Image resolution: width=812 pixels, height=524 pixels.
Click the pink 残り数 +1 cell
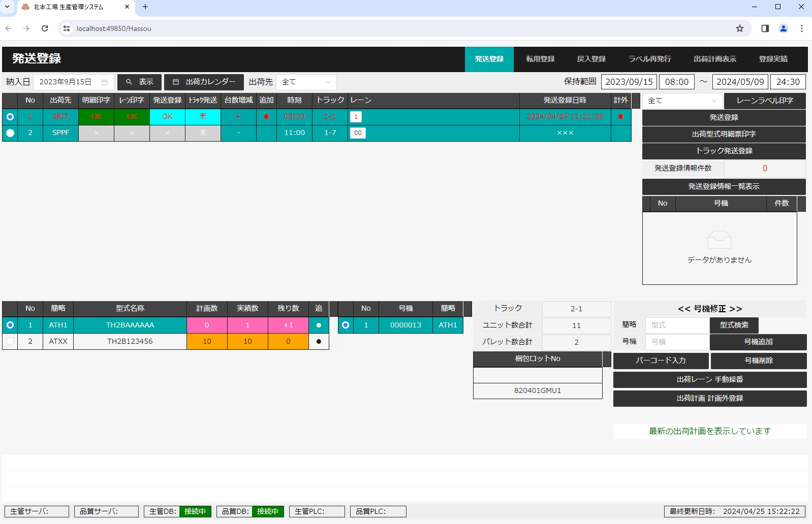pos(288,325)
